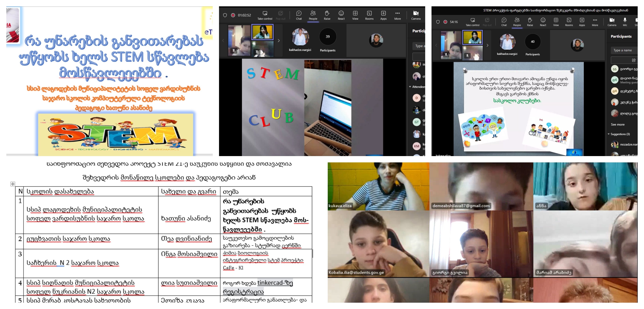This screenshot has width=644, height=309.
Task: Select the KM attendee avatar
Action: pos(417,146)
